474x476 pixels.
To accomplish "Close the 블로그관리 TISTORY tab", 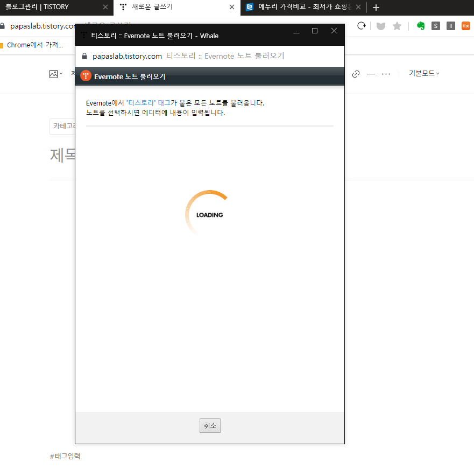I will 105,7.
